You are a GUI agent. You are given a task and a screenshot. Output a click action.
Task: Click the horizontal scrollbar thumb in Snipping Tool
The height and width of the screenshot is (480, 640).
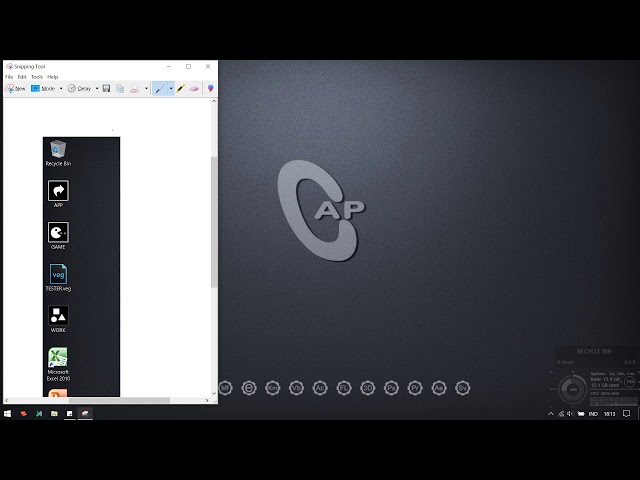pos(119,400)
